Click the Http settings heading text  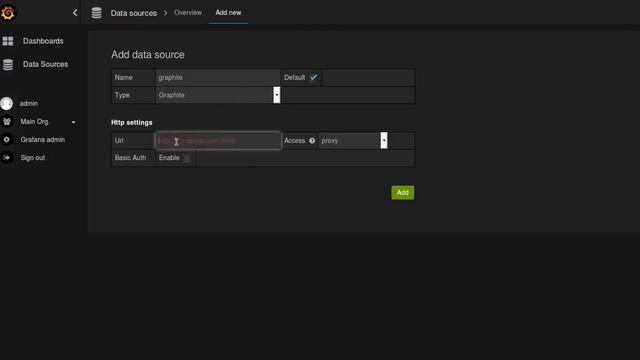coord(131,122)
